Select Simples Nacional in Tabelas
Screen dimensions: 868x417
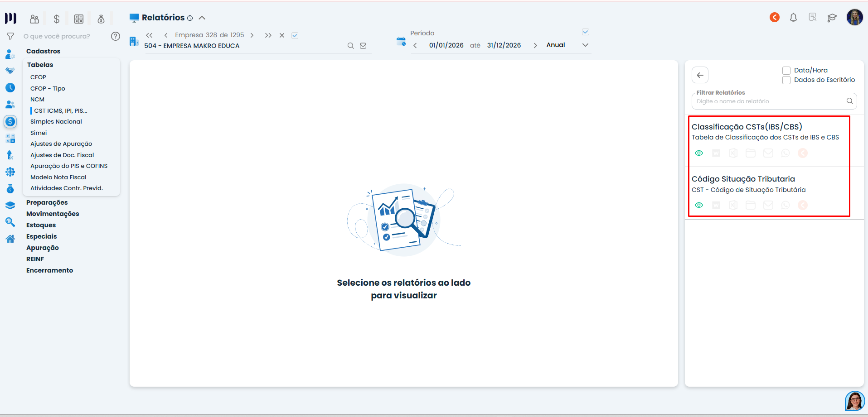coord(56,122)
